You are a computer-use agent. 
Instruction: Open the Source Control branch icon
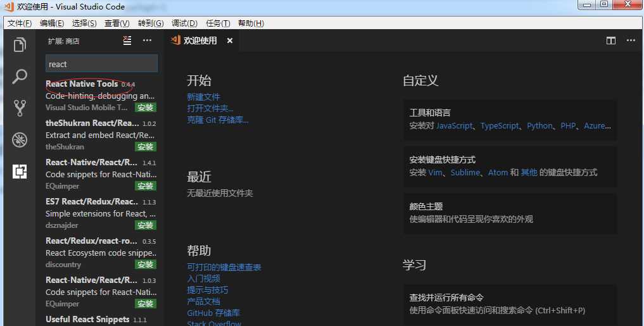(x=20, y=108)
